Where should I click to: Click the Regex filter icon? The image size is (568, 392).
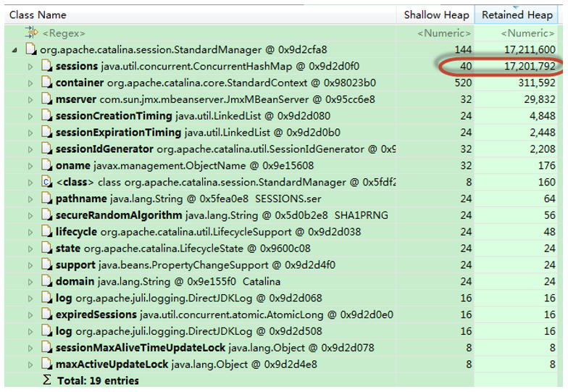(x=30, y=33)
